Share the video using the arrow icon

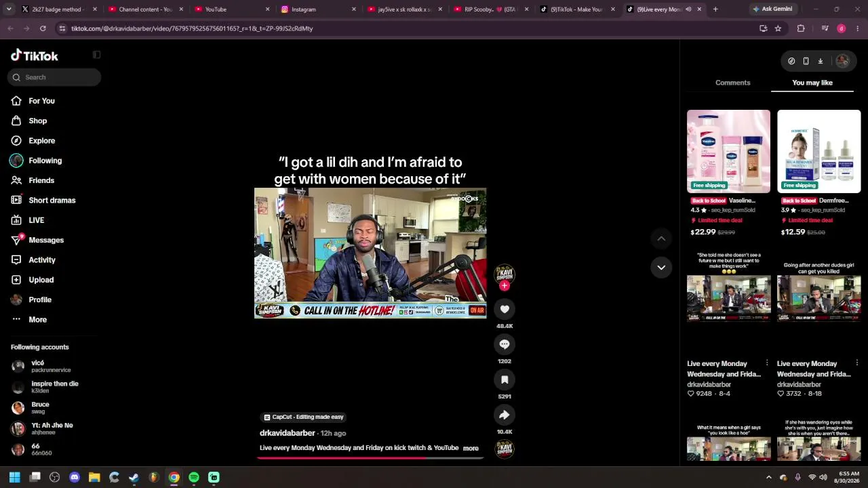point(505,415)
